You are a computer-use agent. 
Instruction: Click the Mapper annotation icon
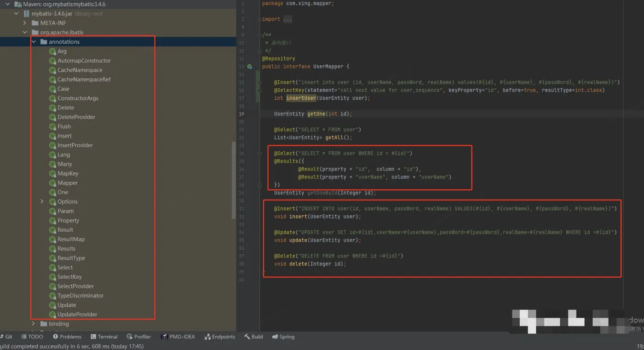(x=52, y=183)
